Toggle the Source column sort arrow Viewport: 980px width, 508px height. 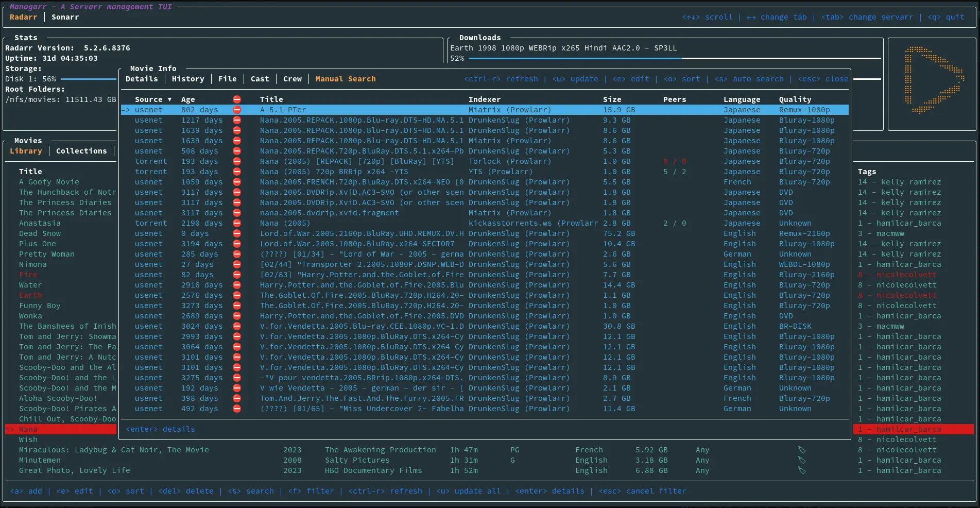coord(169,99)
